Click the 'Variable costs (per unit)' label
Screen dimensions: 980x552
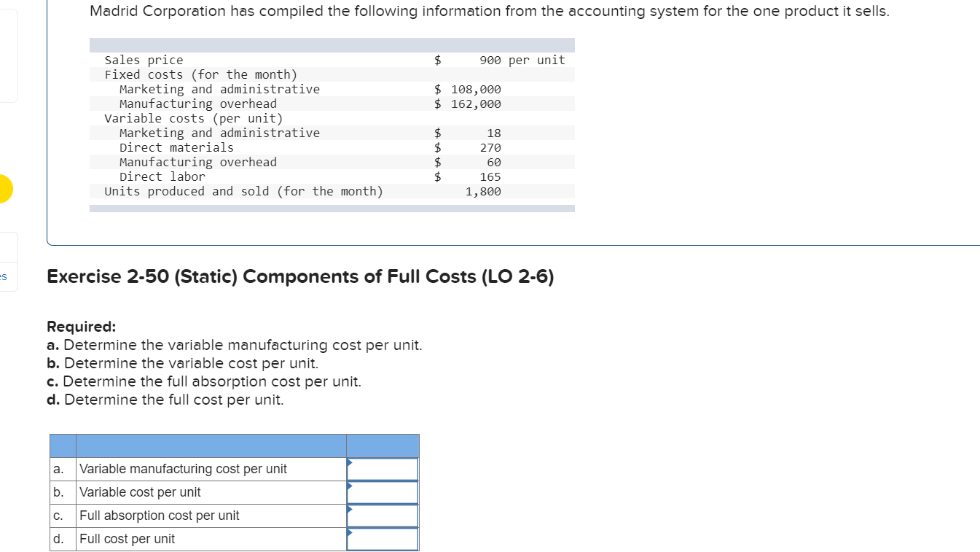tap(194, 118)
